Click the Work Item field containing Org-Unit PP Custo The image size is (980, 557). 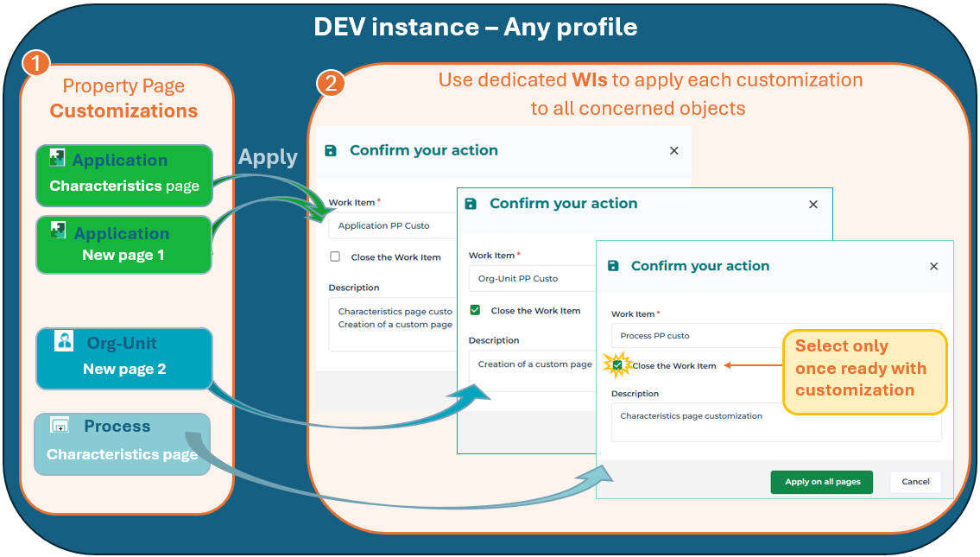click(x=531, y=279)
